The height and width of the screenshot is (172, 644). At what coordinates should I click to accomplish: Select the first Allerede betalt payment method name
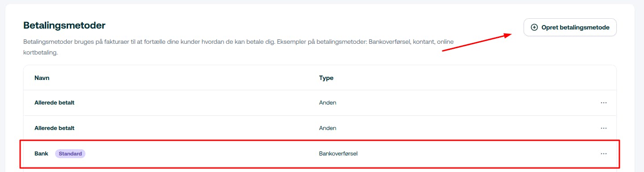coord(54,103)
